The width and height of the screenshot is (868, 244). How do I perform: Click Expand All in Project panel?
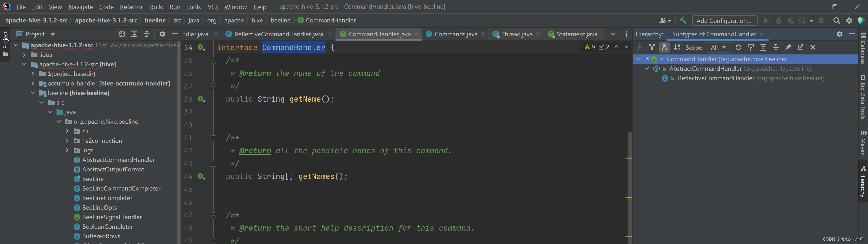[134, 34]
